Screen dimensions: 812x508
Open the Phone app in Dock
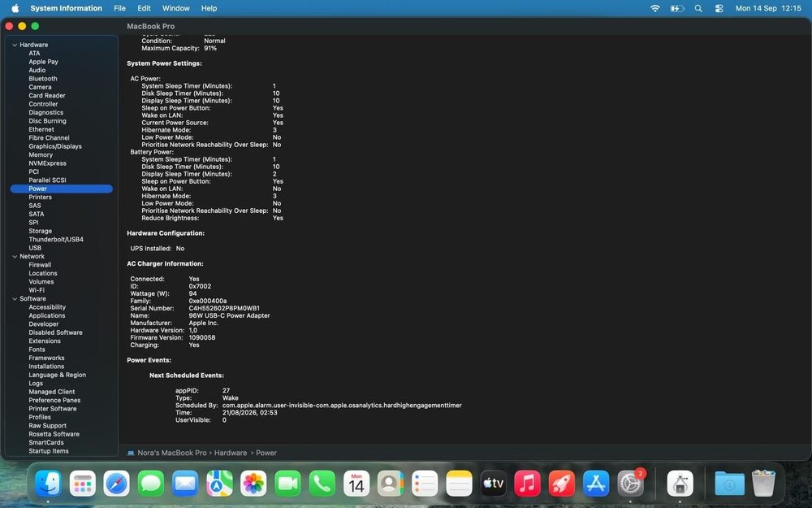pyautogui.click(x=322, y=484)
